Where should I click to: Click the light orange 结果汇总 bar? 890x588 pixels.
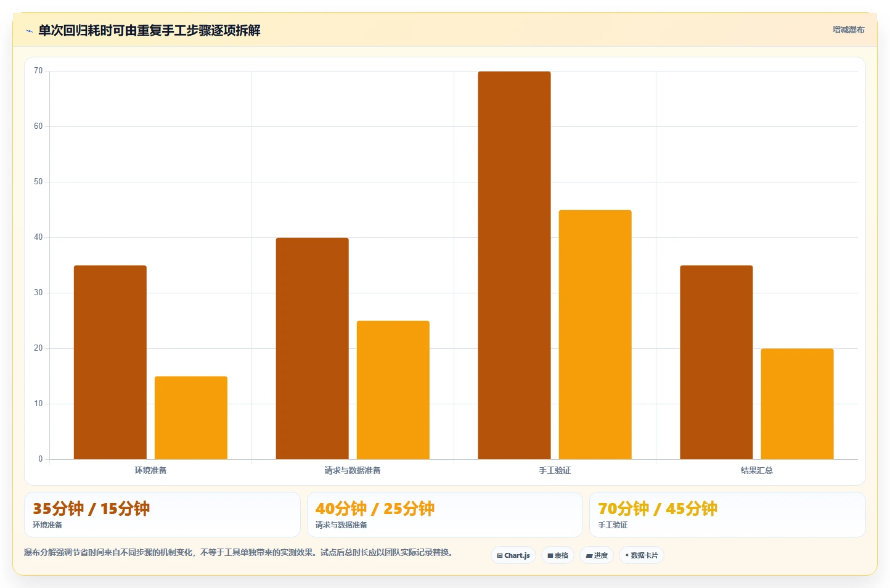(798, 404)
